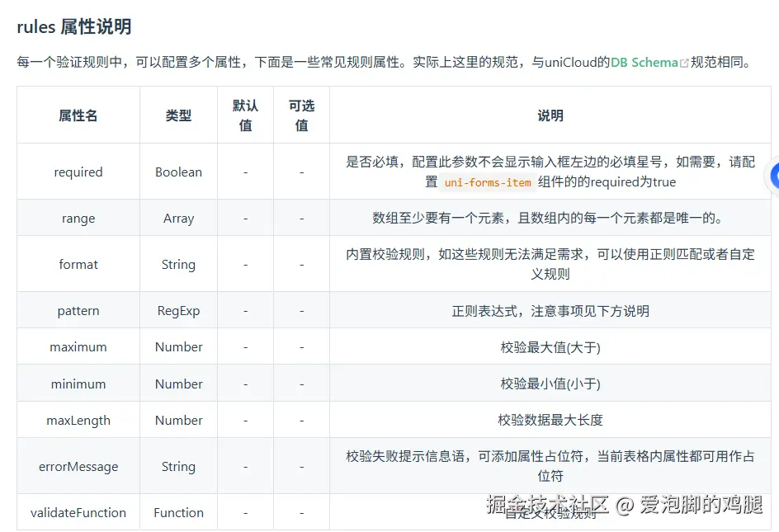The height and width of the screenshot is (532, 779).
Task: Click the "类型" column header
Action: tap(178, 115)
